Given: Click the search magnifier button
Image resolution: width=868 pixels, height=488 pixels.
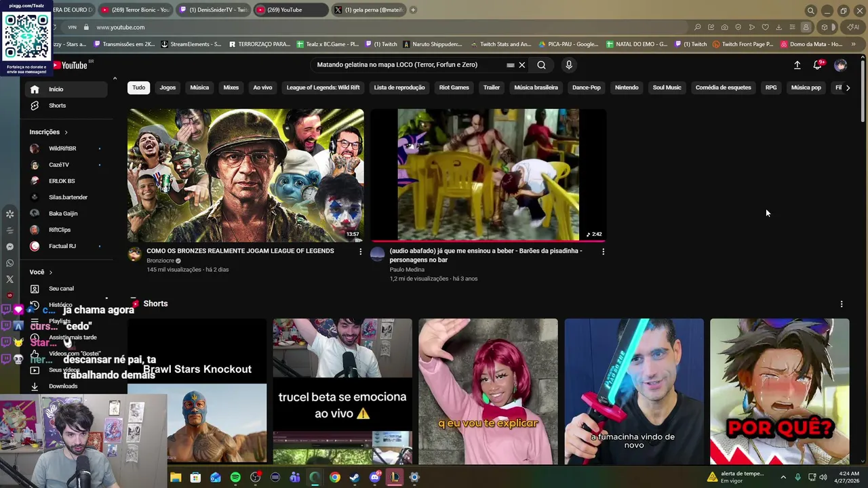Looking at the screenshot, I should tap(541, 65).
